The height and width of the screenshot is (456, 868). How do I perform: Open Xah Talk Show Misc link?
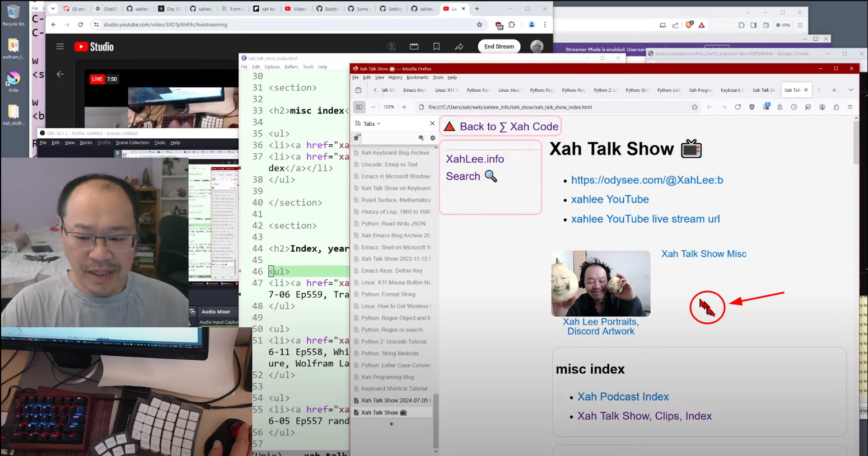point(703,254)
